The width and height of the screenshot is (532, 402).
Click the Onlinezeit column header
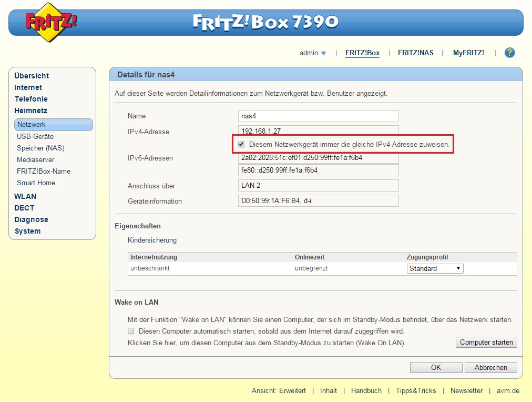point(310,257)
